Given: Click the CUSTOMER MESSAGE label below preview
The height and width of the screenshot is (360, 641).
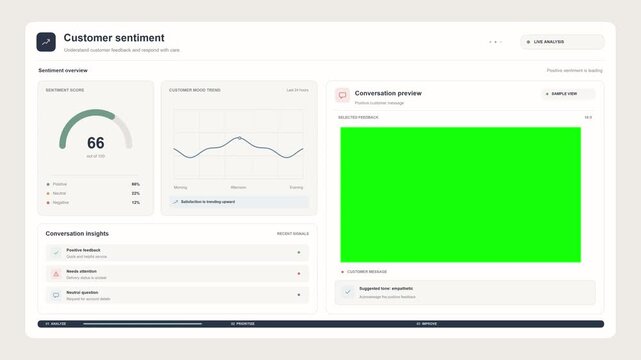Looking at the screenshot, I should (367, 272).
